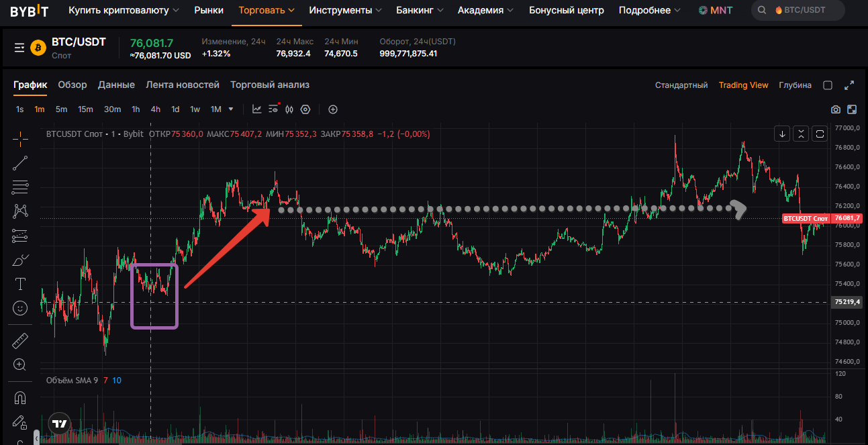
Task: Open the Торговать dropdown menu
Action: click(267, 11)
